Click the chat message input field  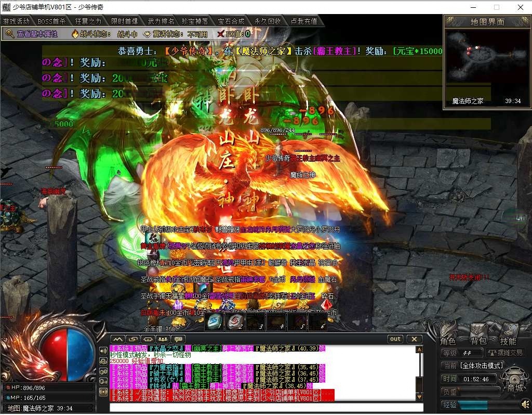pos(267,407)
